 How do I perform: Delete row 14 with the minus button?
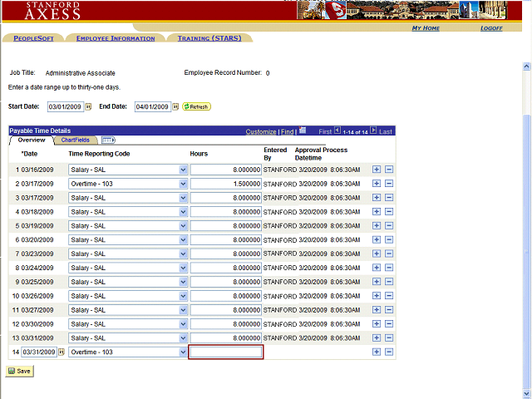pos(389,352)
